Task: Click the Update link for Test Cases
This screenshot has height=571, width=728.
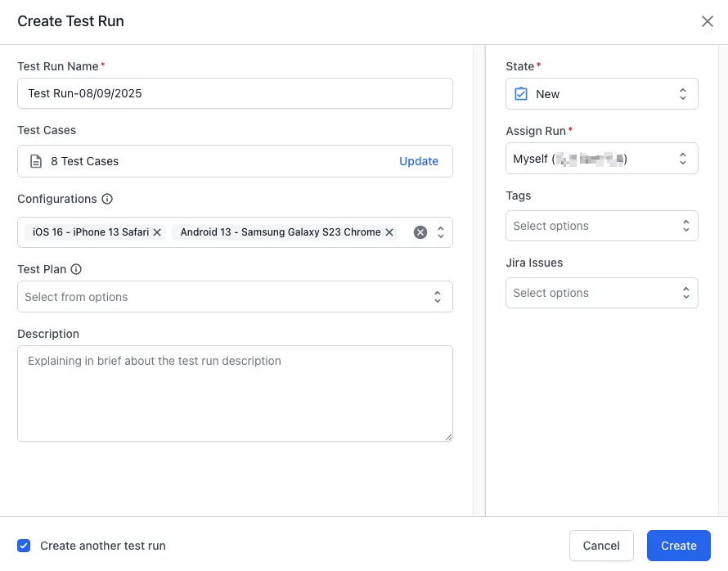Action: click(419, 161)
